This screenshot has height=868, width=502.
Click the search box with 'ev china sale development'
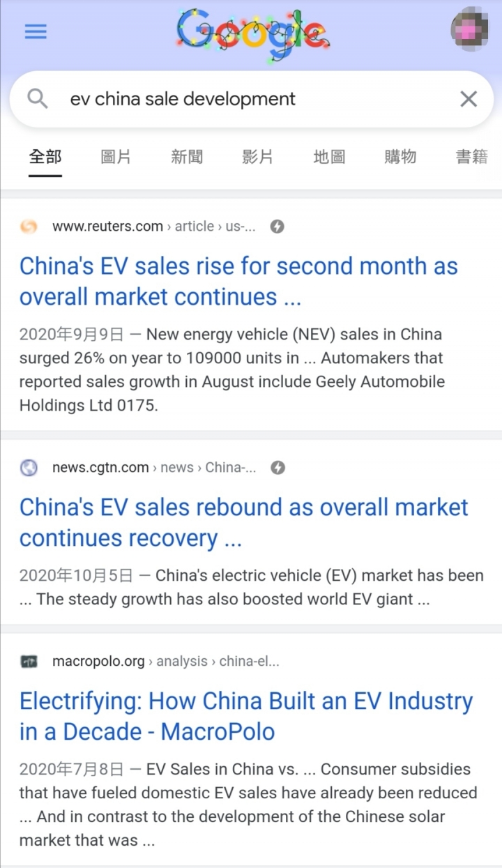pyautogui.click(x=251, y=99)
